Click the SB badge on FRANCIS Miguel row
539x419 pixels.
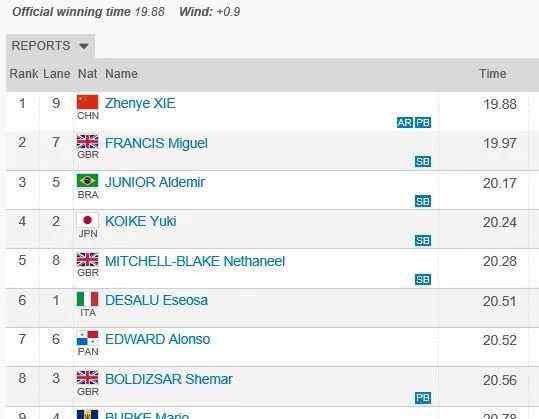pyautogui.click(x=423, y=162)
